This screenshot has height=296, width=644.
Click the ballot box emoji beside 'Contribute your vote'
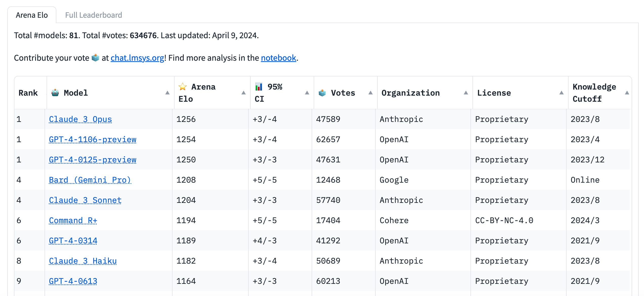click(x=95, y=58)
